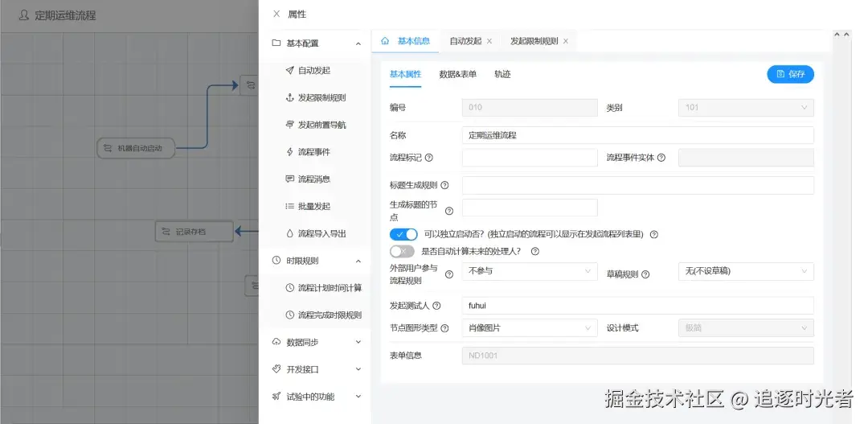Image resolution: width=868 pixels, height=424 pixels.
Task: Enable 是否自动计算未来的处理人 switch
Action: click(x=402, y=252)
